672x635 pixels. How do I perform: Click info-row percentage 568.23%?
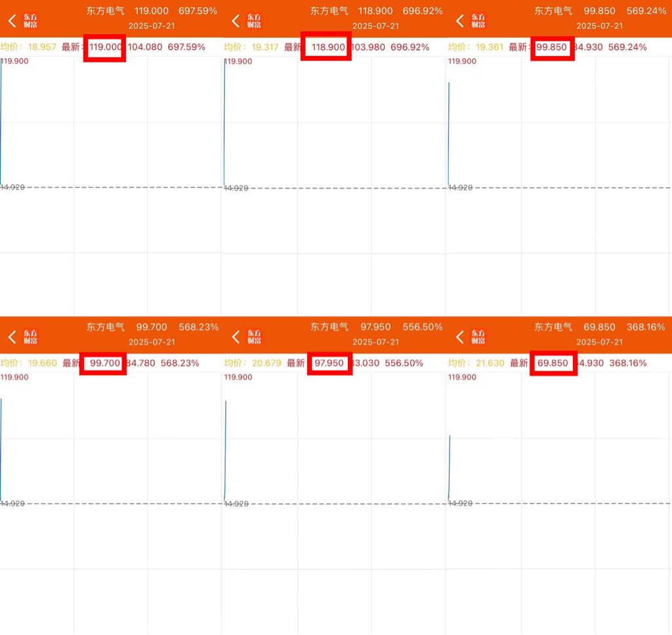(x=180, y=363)
